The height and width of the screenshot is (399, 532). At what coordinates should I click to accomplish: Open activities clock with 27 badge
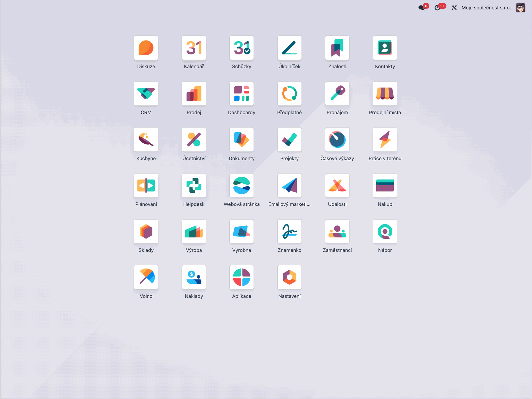tap(438, 8)
